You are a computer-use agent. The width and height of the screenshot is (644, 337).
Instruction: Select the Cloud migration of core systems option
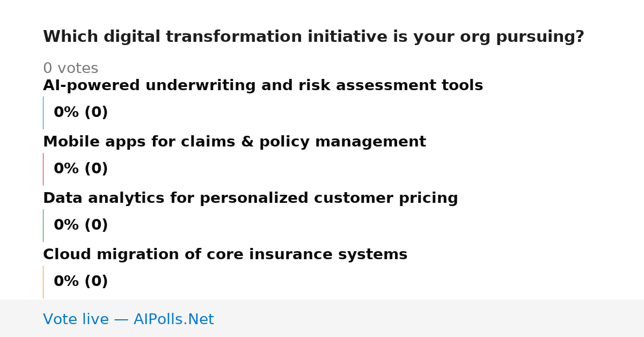coord(225,255)
